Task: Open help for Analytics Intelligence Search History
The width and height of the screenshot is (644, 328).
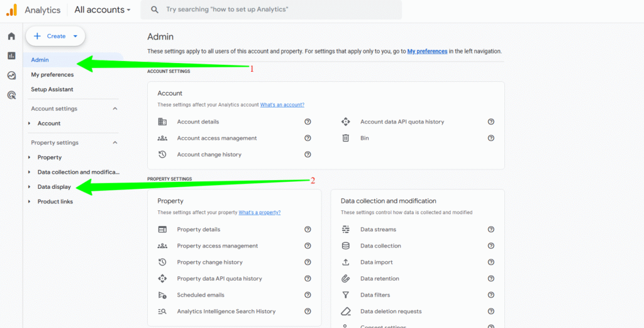Action: 308,312
